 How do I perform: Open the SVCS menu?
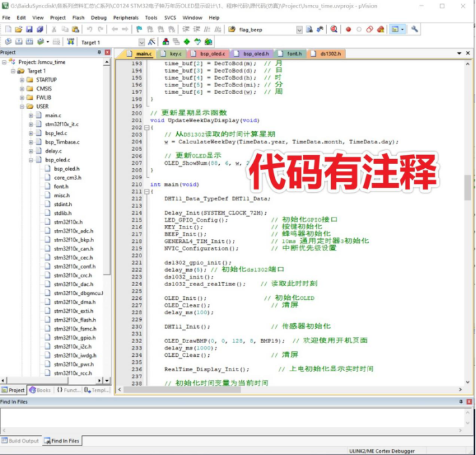[170, 18]
